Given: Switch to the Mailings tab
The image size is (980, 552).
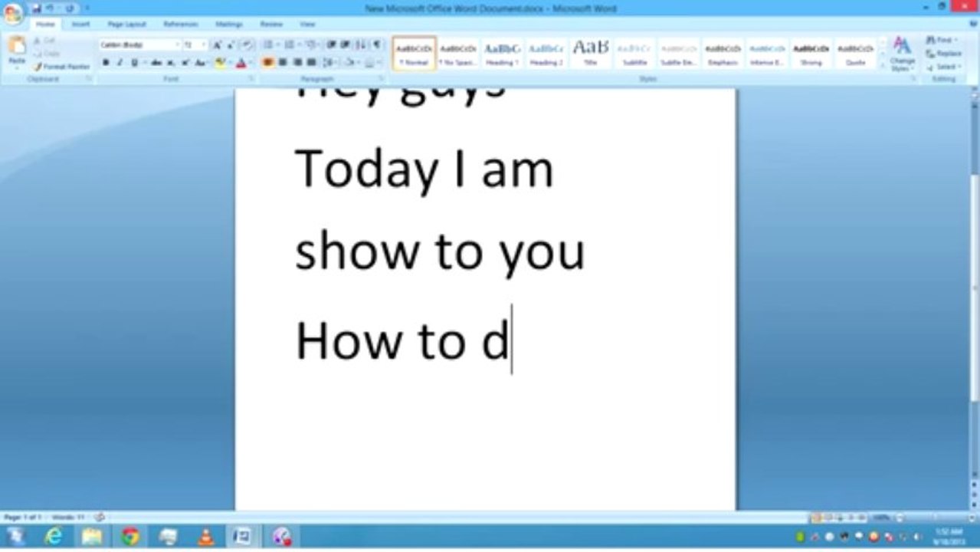Looking at the screenshot, I should pyautogui.click(x=229, y=25).
